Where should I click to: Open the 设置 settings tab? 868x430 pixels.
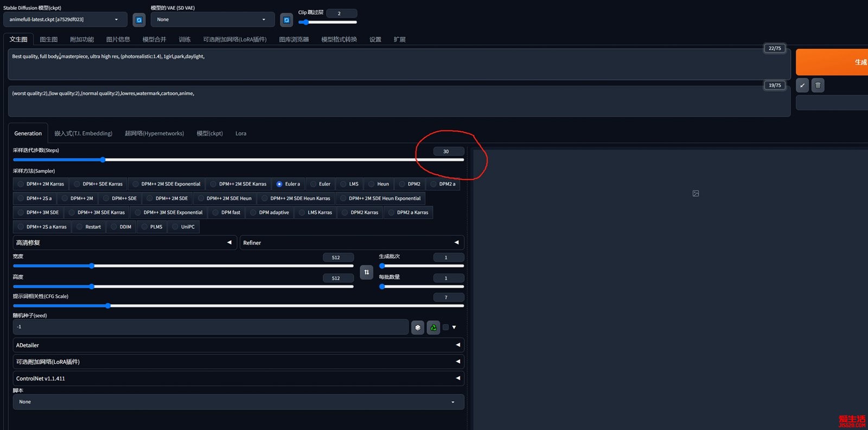375,40
